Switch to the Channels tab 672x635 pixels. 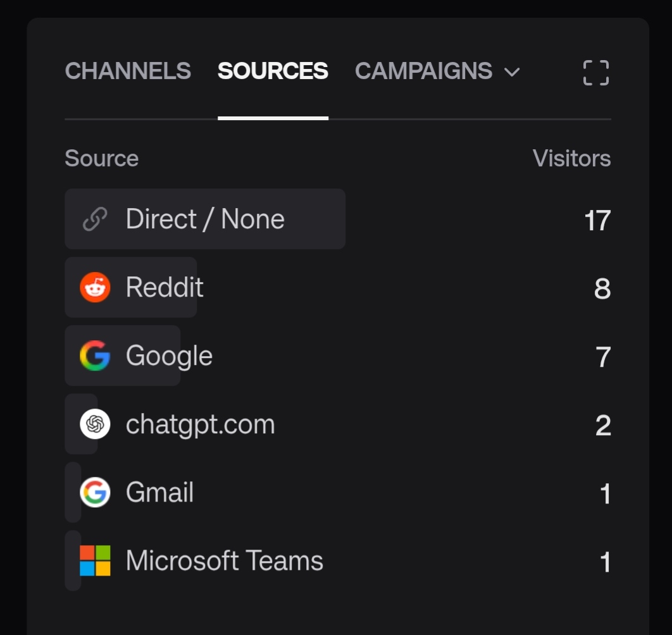pyautogui.click(x=128, y=71)
